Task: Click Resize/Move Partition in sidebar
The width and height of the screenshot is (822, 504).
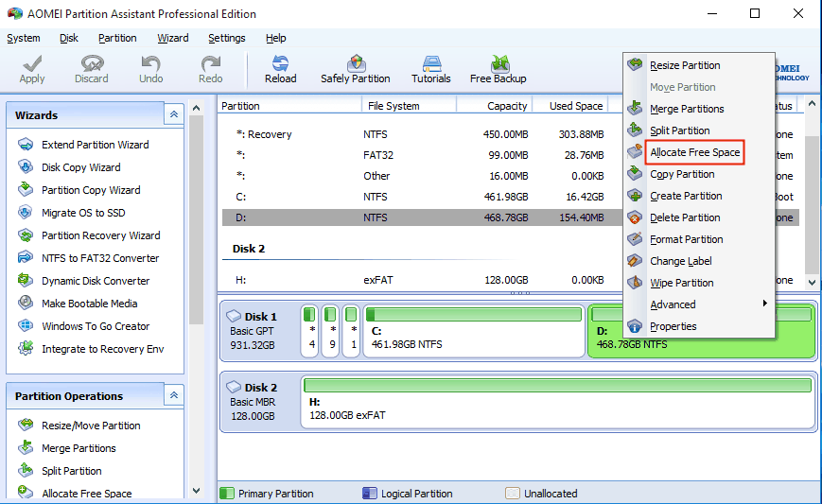Action: tap(91, 426)
